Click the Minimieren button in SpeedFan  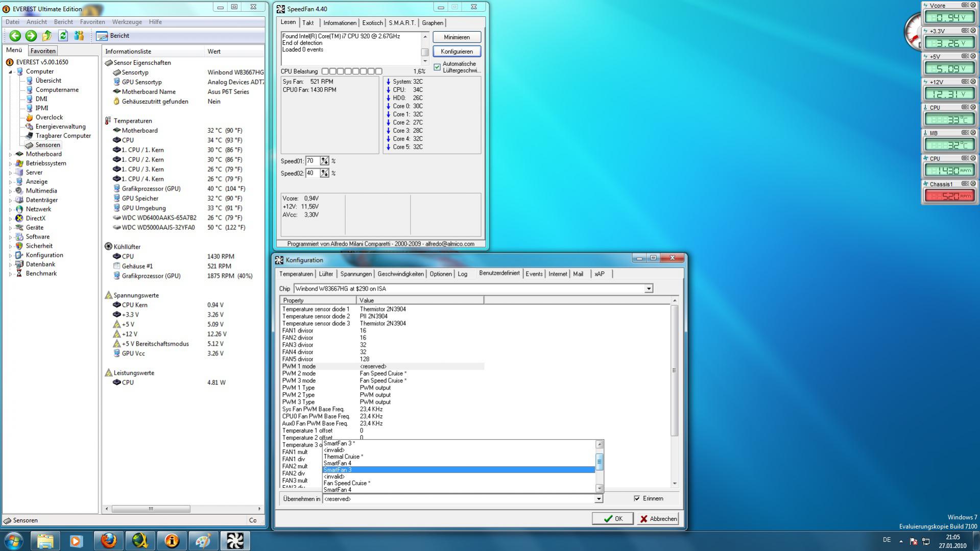click(x=457, y=37)
